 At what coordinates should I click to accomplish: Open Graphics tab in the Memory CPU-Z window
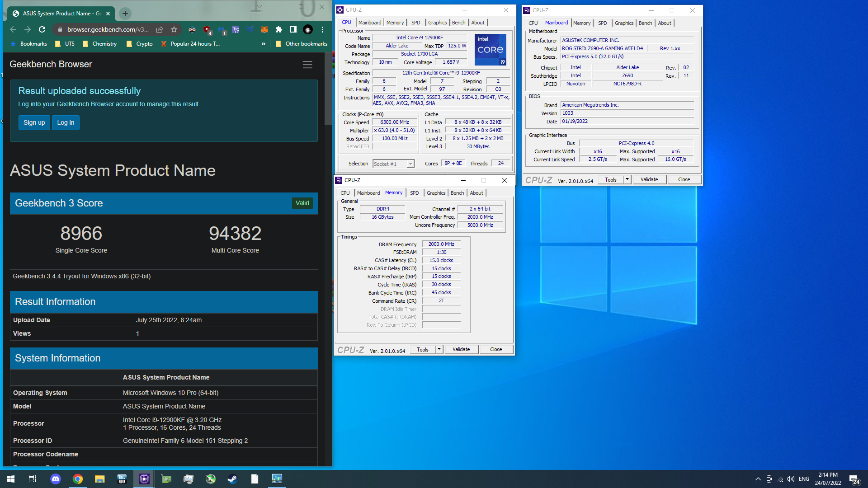click(x=436, y=193)
